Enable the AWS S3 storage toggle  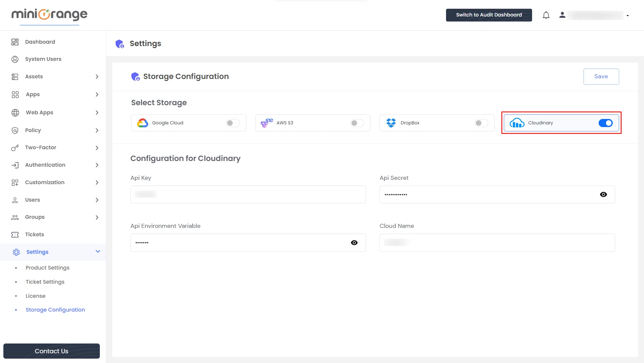click(357, 123)
